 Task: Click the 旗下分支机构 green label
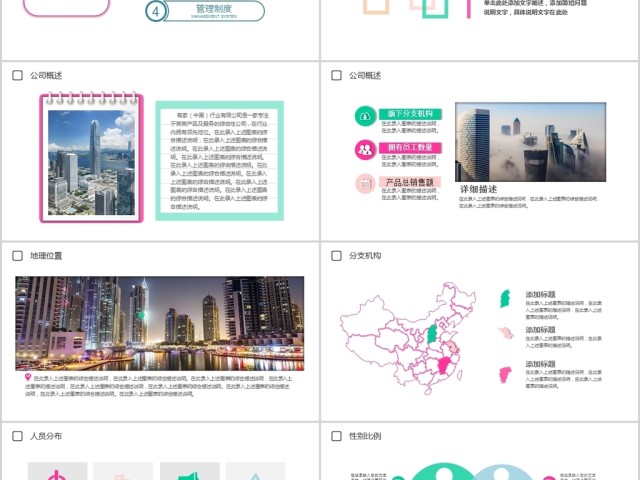[x=410, y=114]
